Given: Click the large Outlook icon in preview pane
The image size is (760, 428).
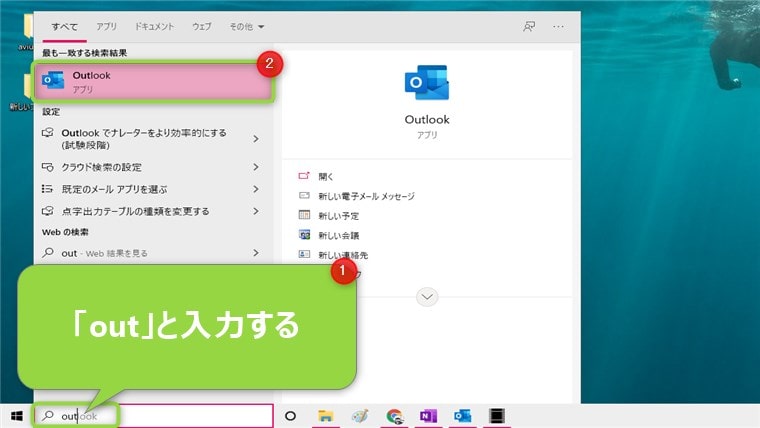Looking at the screenshot, I should click(427, 82).
